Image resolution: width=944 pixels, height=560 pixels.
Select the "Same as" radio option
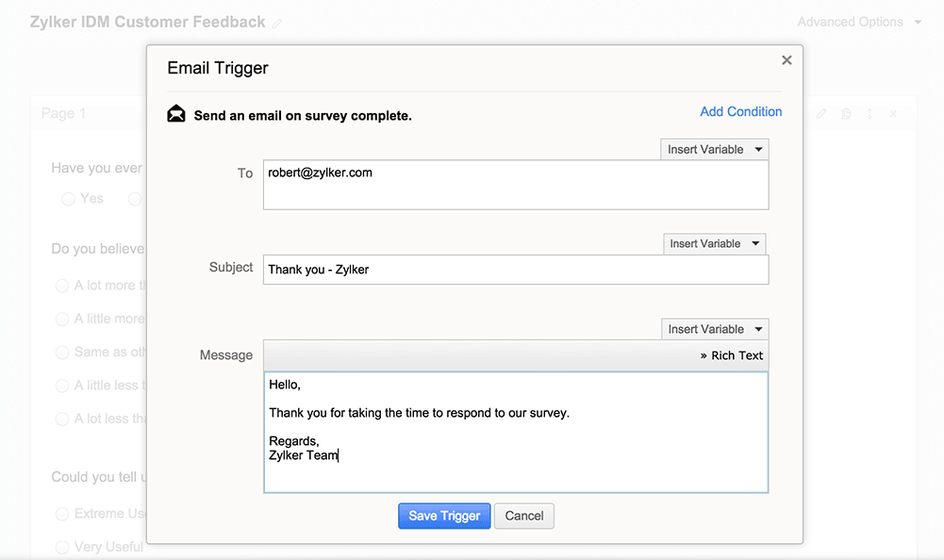[x=62, y=353]
